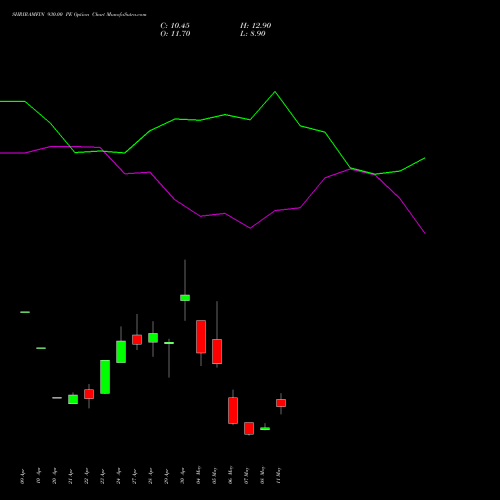The height and width of the screenshot is (500, 500).
Task: Select the green candle above 28 Apr
Action: pos(153,338)
